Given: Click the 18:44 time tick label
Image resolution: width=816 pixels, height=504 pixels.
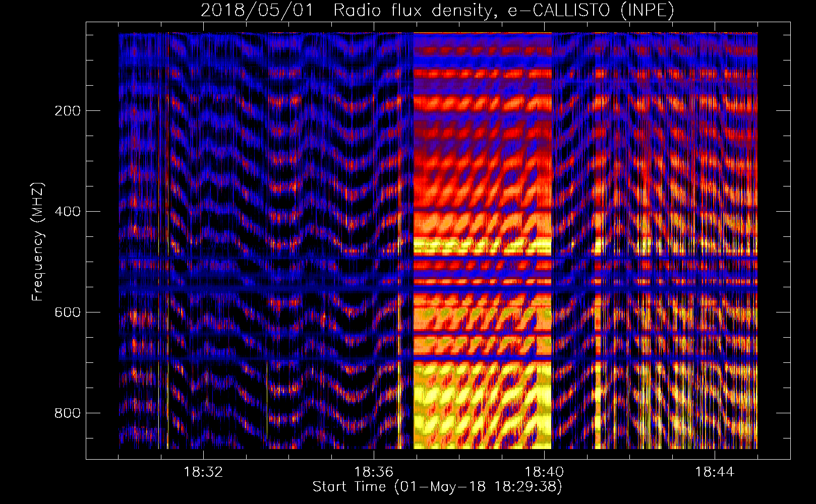Looking at the screenshot, I should (x=715, y=472).
